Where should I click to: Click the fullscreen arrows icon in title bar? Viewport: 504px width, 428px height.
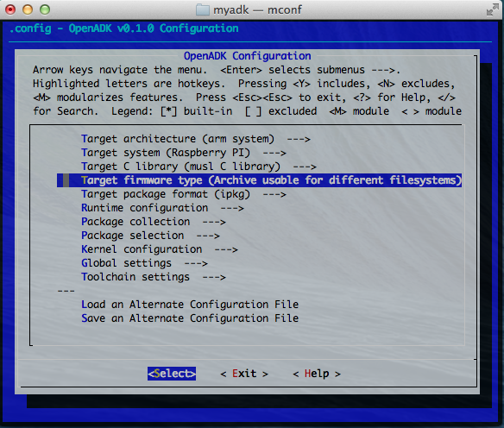click(x=492, y=9)
